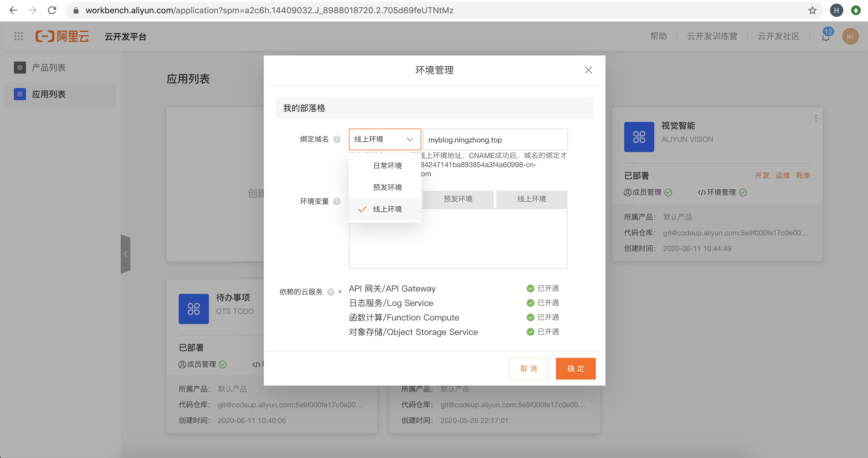Close the 环境管理 dialog

(x=588, y=70)
